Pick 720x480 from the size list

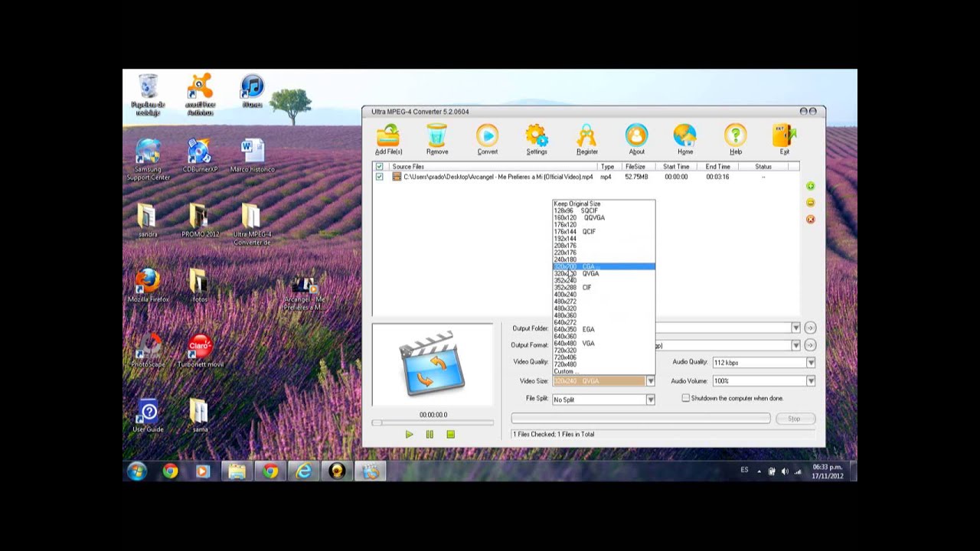point(604,364)
